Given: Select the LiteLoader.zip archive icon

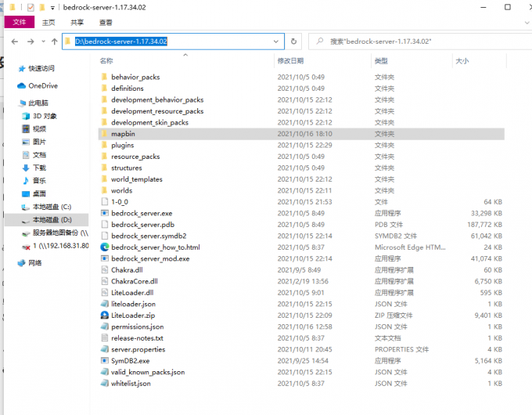Looking at the screenshot, I should click(105, 315).
